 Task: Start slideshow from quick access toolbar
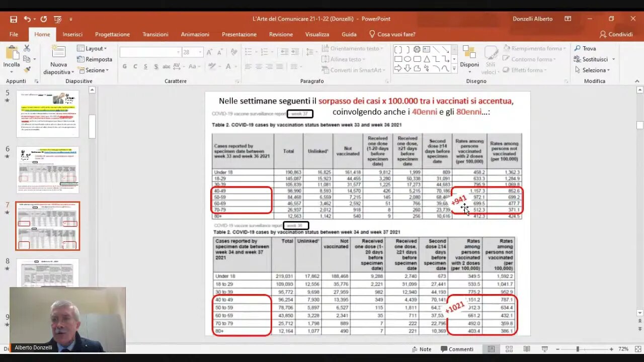[58, 19]
